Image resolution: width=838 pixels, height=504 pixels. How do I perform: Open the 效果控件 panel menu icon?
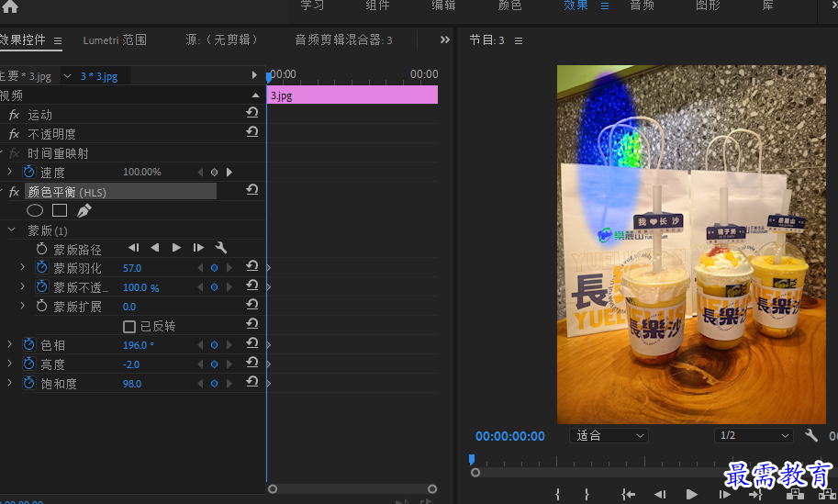58,40
